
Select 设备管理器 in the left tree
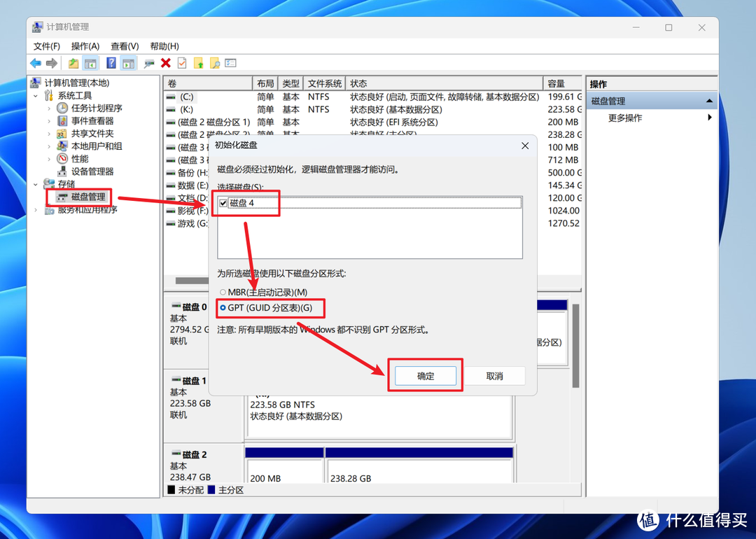(x=92, y=171)
